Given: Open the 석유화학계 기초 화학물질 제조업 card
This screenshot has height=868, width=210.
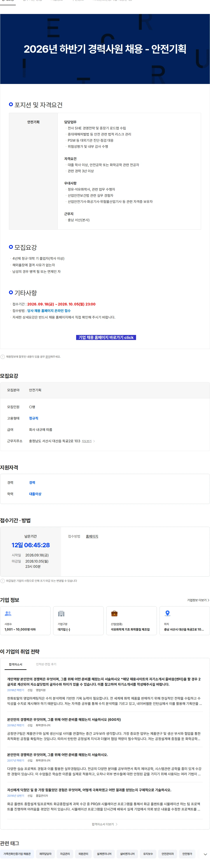Looking at the screenshot, I should [x=131, y=621].
